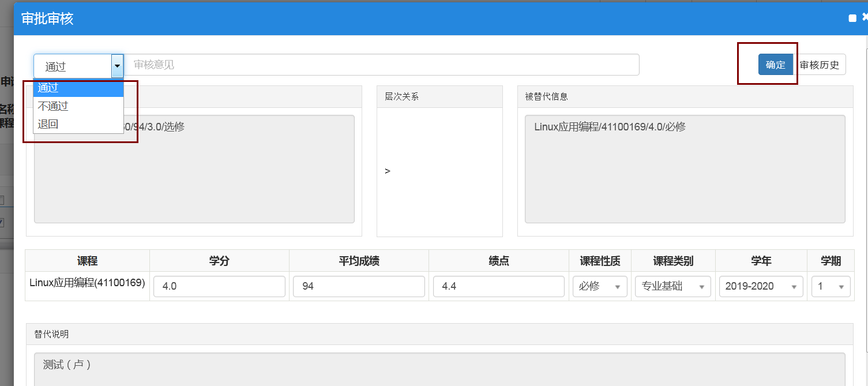The height and width of the screenshot is (386, 868).
Task: Toggle the checked checkbox behind the dialog
Action: [x=2, y=222]
